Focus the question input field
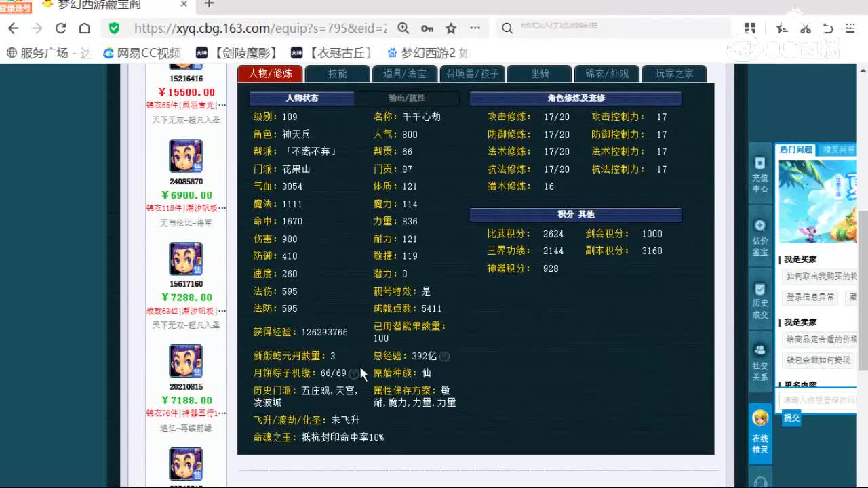 (x=818, y=401)
